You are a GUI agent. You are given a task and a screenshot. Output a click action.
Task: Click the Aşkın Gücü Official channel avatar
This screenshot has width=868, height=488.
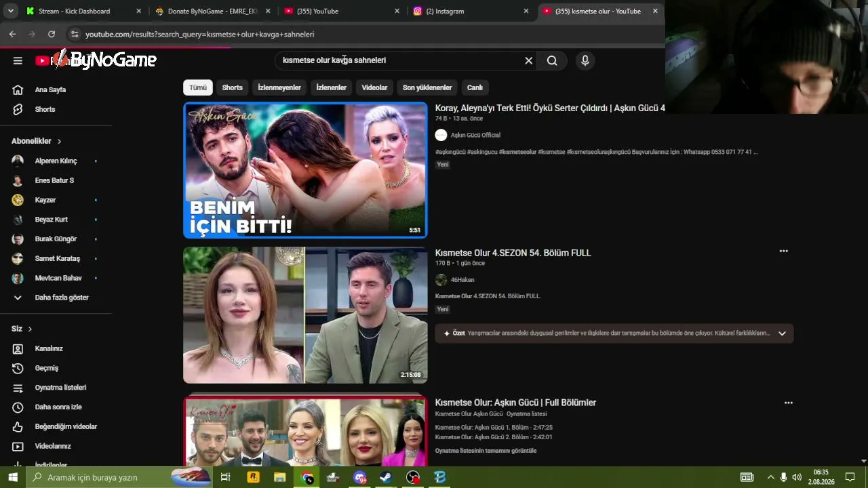pos(441,135)
